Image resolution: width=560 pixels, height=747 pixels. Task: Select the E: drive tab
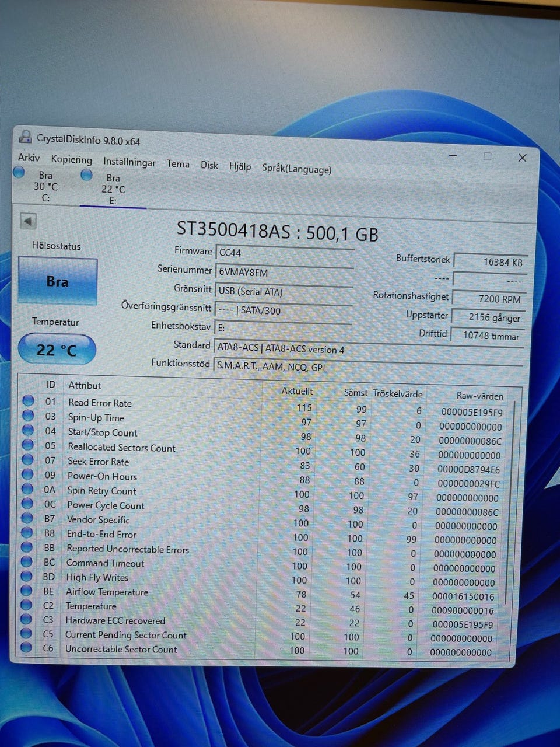[112, 189]
